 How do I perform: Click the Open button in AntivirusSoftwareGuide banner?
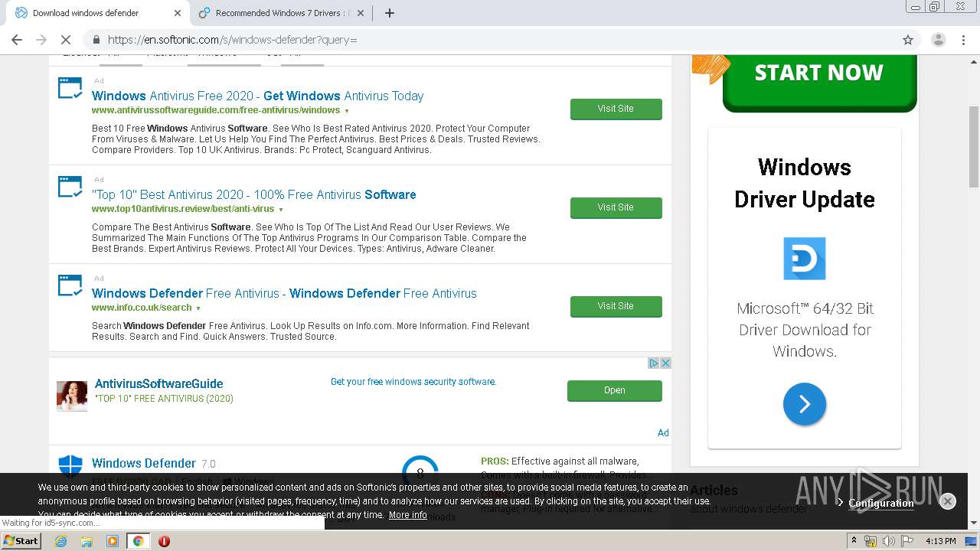tap(614, 390)
